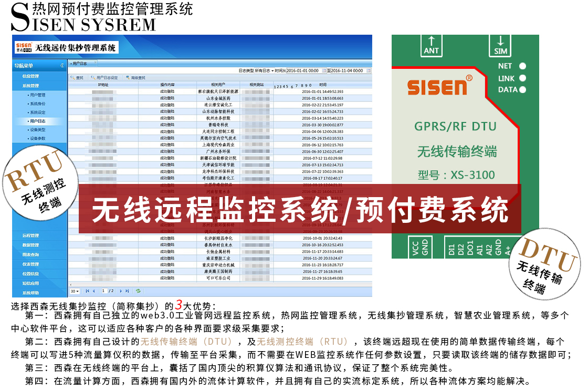Open 设备参数 in the navigation menu

[x=37, y=138]
